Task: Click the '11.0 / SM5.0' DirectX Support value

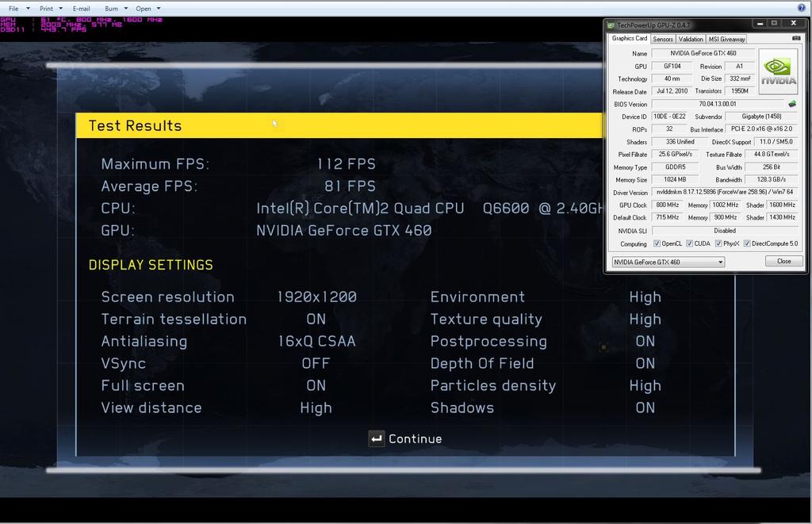Action: [776, 142]
